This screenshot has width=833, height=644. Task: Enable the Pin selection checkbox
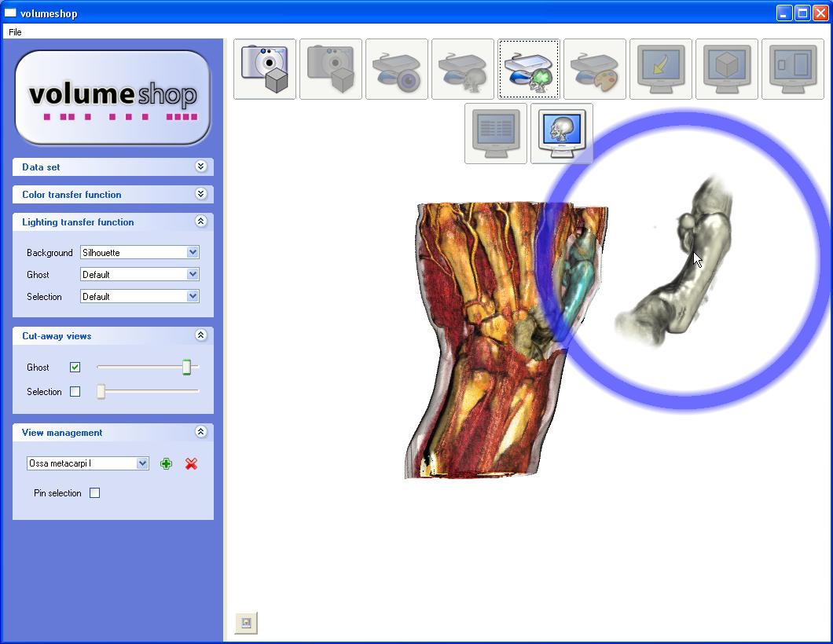tap(94, 492)
